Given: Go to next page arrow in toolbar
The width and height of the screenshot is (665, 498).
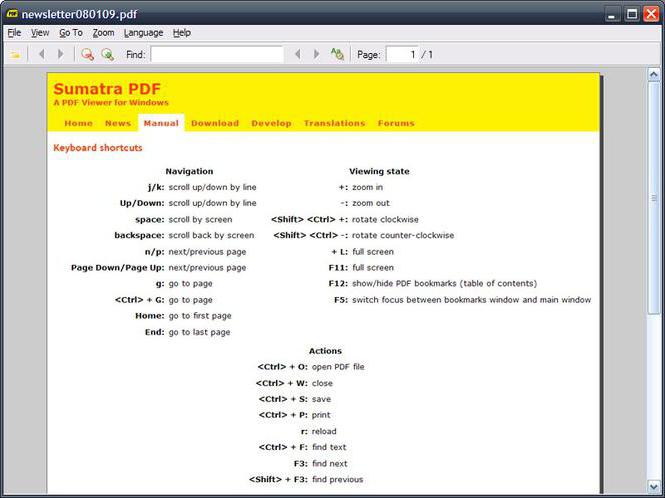Looking at the screenshot, I should pyautogui.click(x=60, y=54).
